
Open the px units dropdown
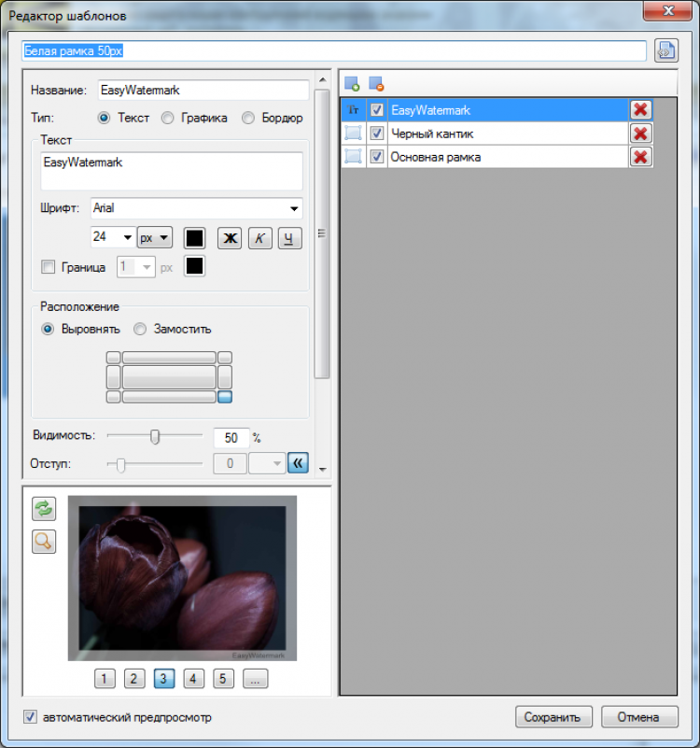tap(155, 237)
